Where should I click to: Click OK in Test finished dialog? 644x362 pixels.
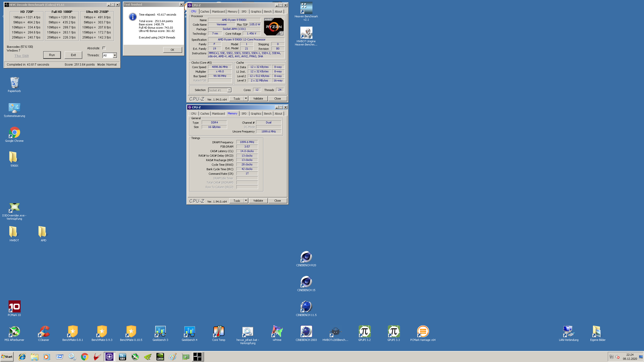click(172, 50)
